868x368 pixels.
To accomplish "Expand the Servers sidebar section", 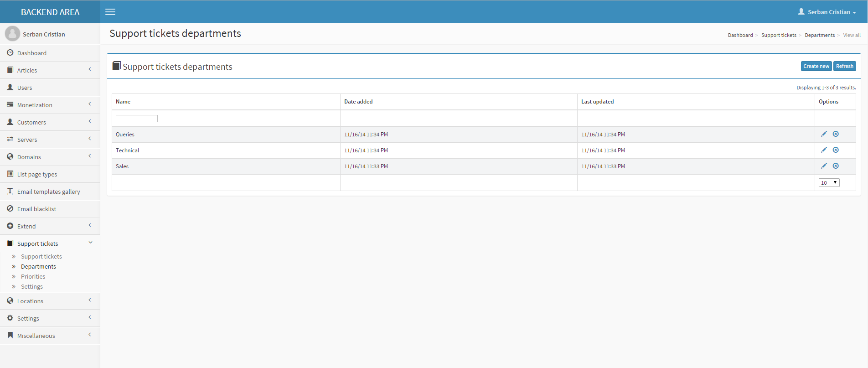I will coord(50,140).
